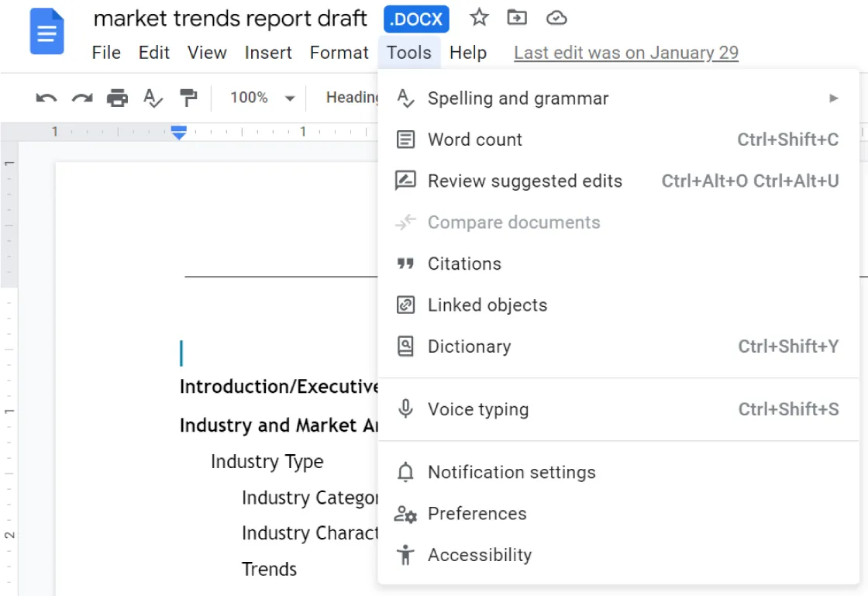
Task: Open the Help menu
Action: tap(469, 53)
